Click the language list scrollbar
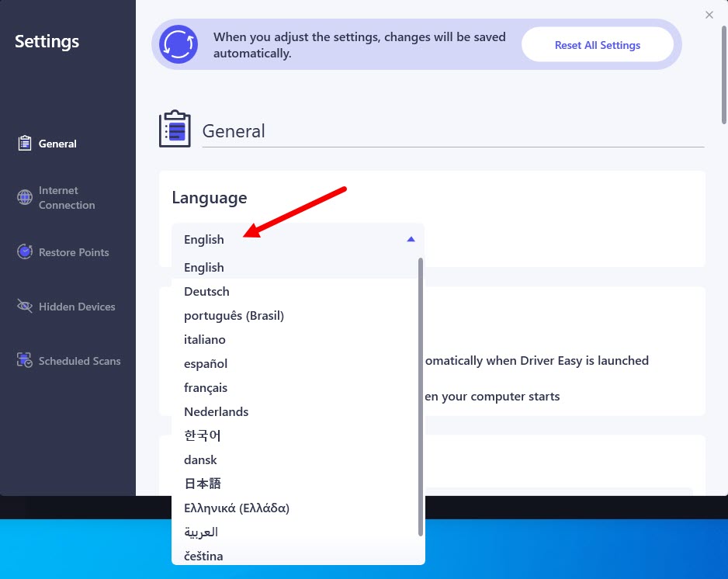 tap(421, 396)
